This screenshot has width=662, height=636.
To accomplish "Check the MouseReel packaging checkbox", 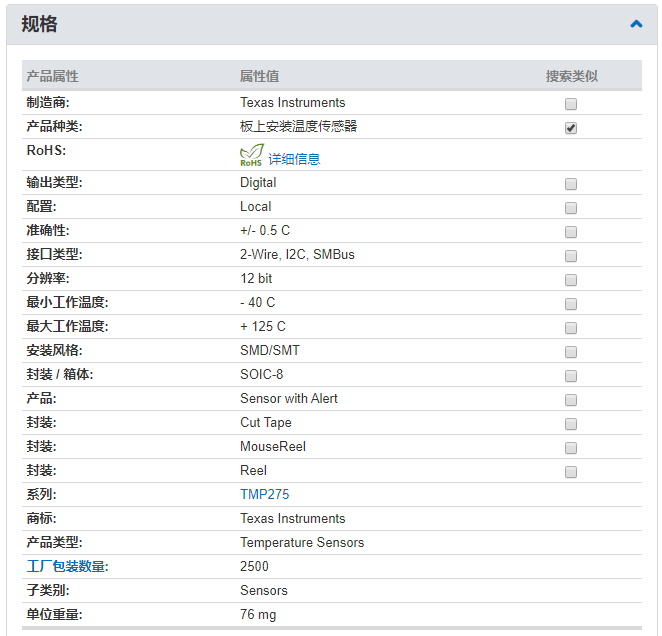I will [x=571, y=448].
